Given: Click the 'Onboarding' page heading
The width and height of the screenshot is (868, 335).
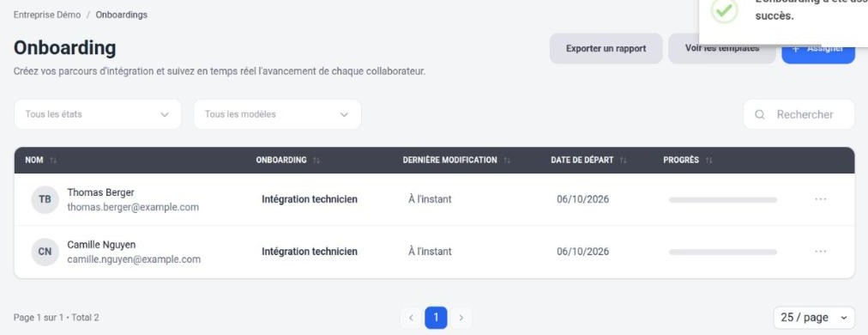Looking at the screenshot, I should 65,48.
